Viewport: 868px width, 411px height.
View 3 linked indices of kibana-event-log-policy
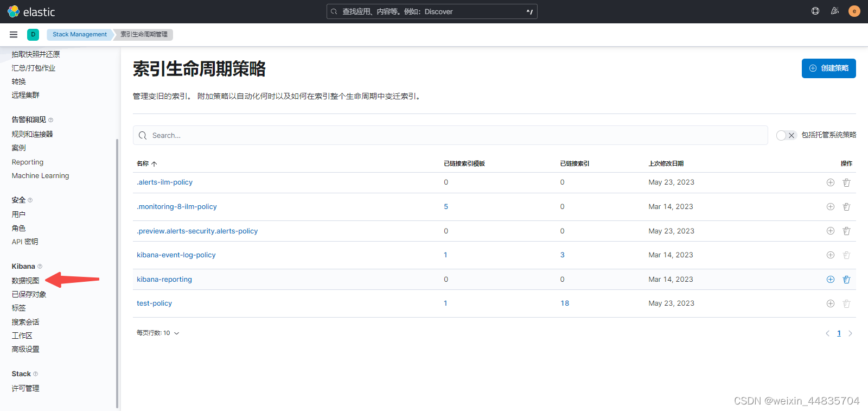[x=563, y=255]
